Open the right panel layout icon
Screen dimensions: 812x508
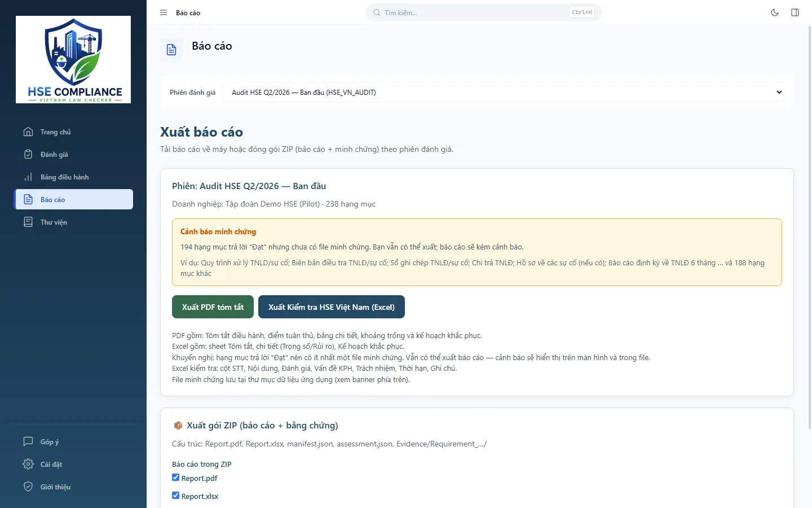pos(795,12)
